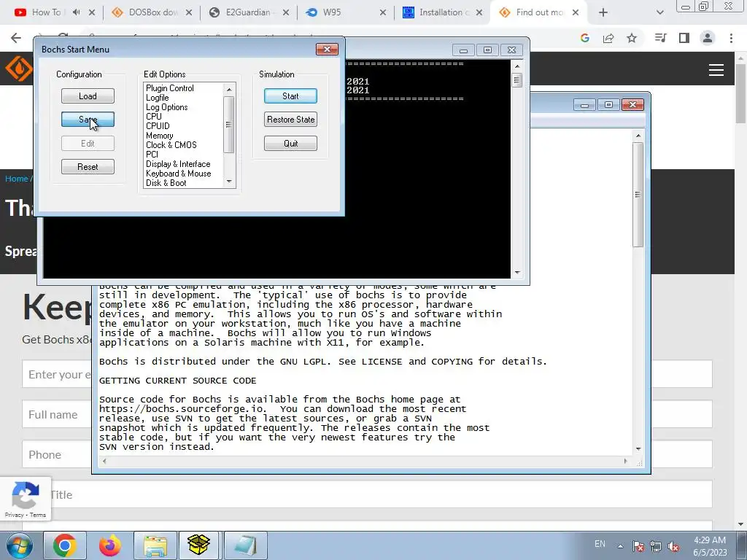Select Disk & Boot option
Viewport: 747px width, 560px height.
click(166, 183)
